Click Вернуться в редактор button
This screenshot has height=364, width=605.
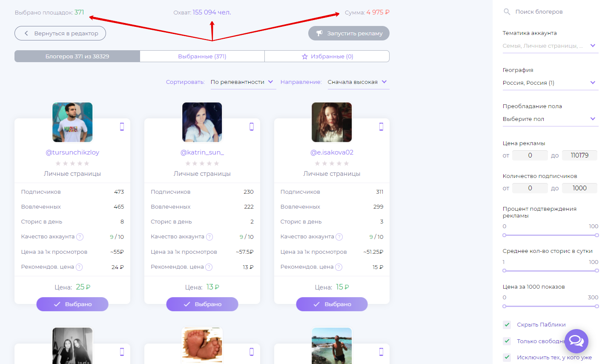(x=60, y=33)
